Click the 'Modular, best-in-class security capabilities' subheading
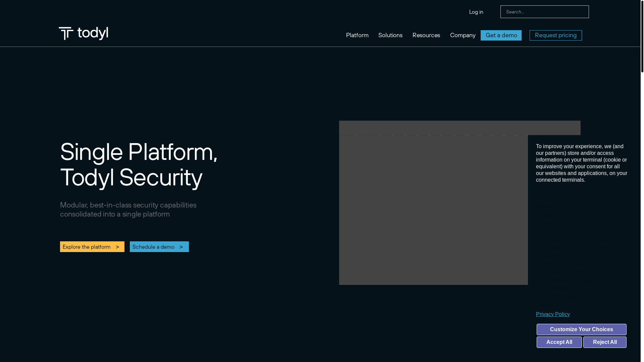The image size is (644, 362). (x=128, y=209)
